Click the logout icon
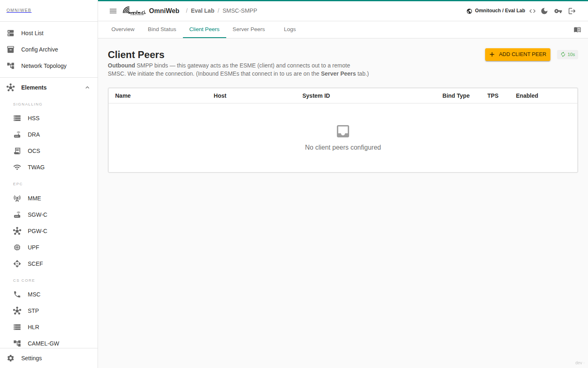 pyautogui.click(x=572, y=11)
